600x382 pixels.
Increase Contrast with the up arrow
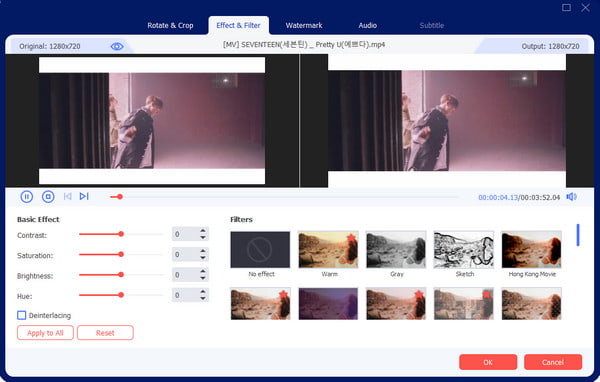(x=203, y=231)
